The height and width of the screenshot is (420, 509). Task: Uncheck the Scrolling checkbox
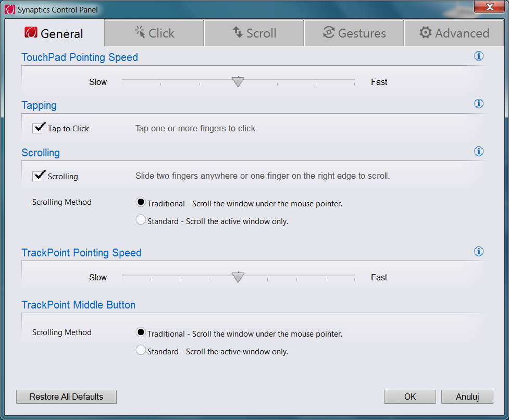(38, 176)
